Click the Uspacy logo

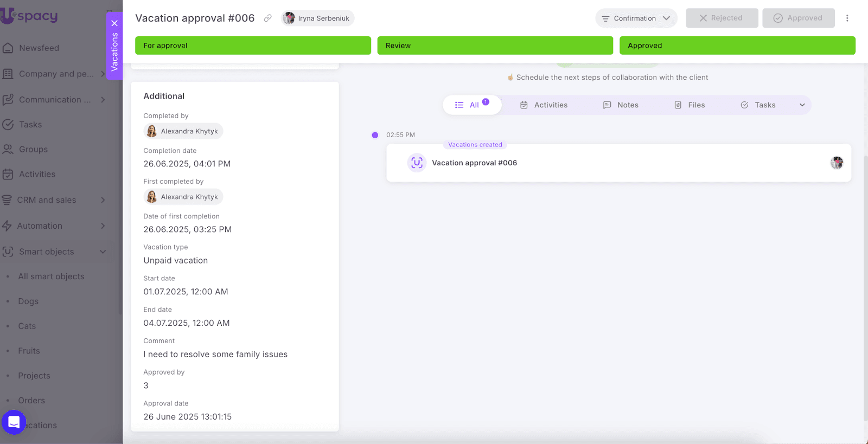click(x=30, y=16)
